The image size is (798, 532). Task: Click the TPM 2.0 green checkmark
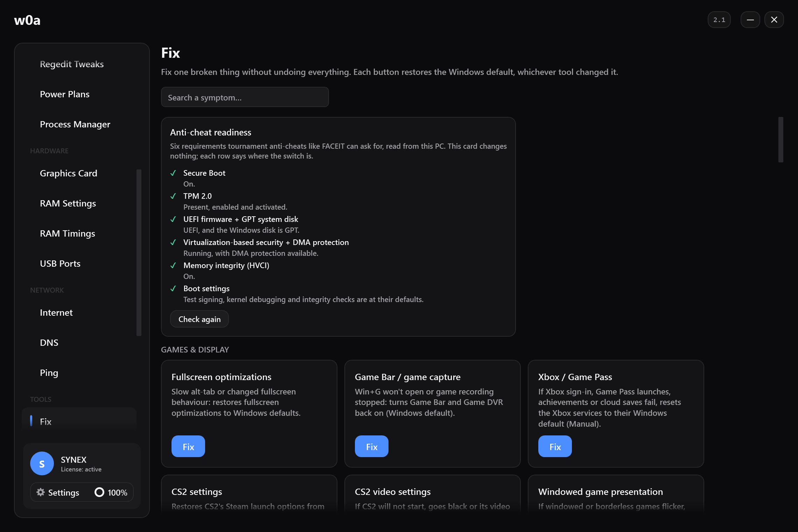[173, 196]
